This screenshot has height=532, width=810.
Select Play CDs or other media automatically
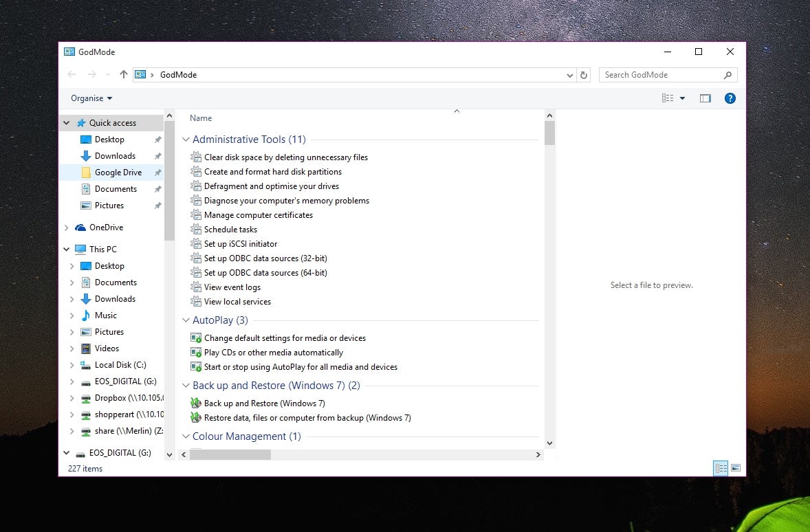[x=273, y=352]
